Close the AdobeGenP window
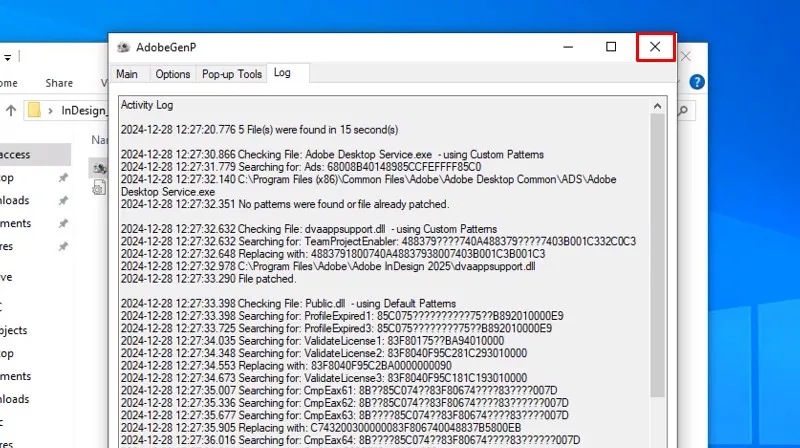Image resolution: width=800 pixels, height=448 pixels. coord(655,47)
